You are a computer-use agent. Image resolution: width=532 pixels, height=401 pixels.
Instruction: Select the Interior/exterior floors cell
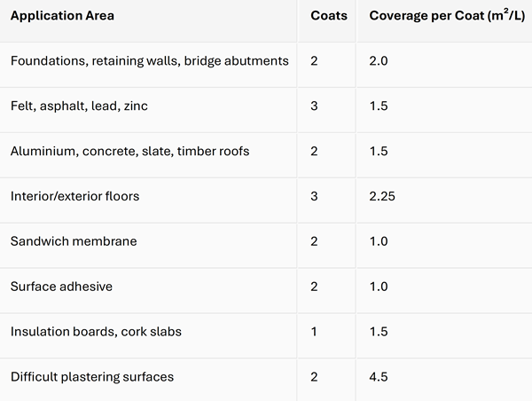pos(74,196)
